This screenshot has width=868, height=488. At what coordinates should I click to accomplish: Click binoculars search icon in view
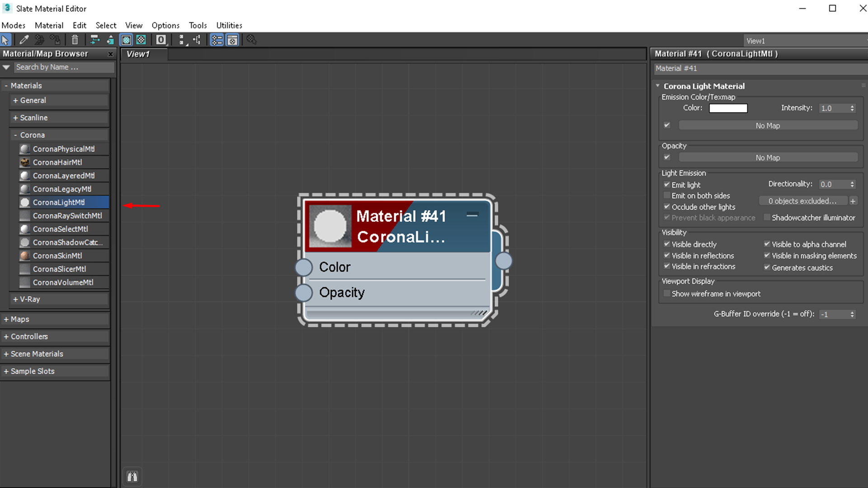pyautogui.click(x=132, y=476)
